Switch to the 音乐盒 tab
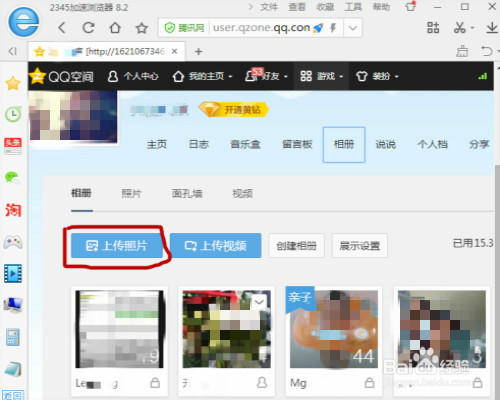Viewport: 500px width, 400px height. (x=245, y=144)
